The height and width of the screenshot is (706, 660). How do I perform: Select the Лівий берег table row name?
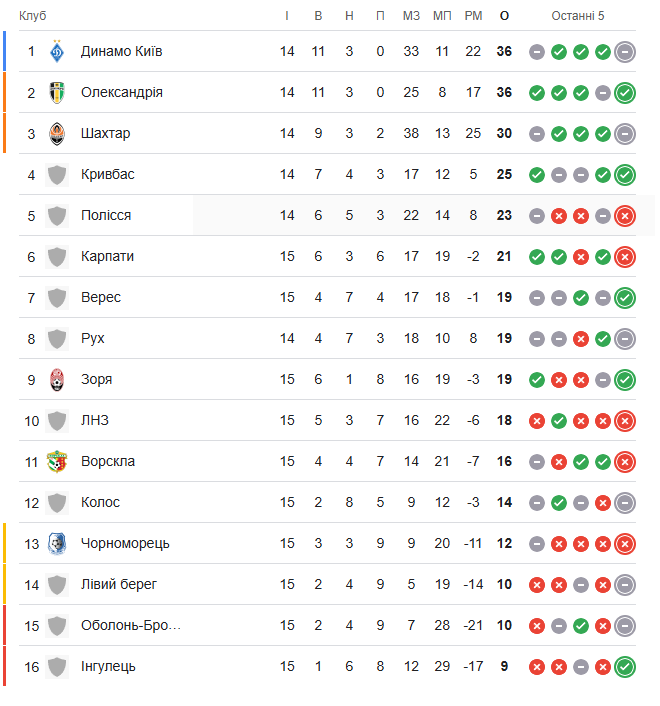119,584
